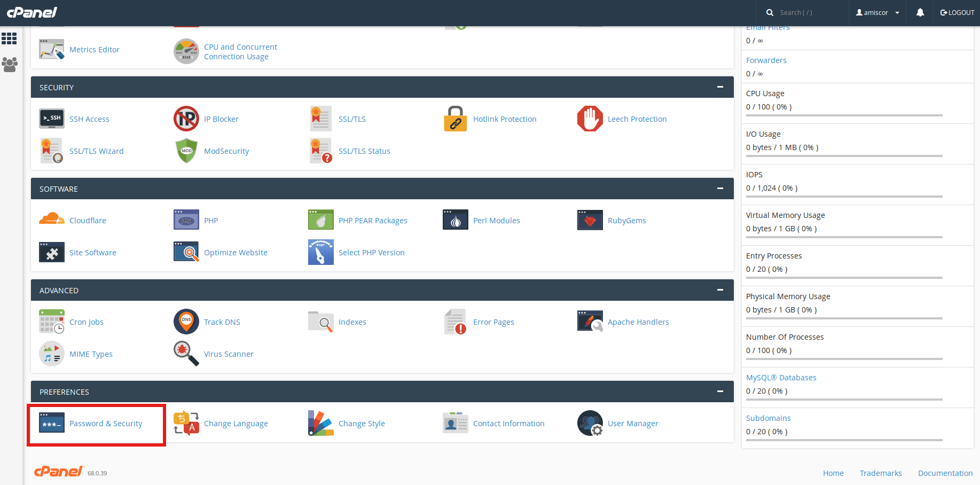Screen dimensions: 980x485
Task: Collapse the SECURITY section
Action: 720,87
